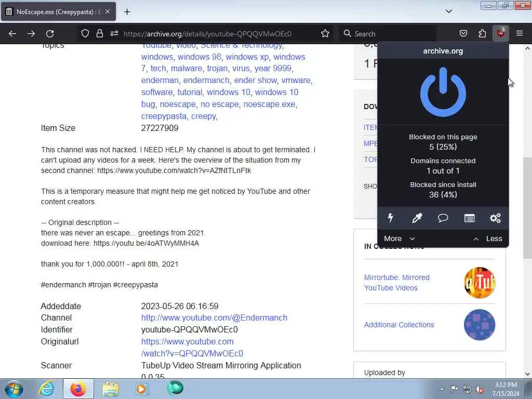
Task: Open the Extensions puzzle icon
Action: click(482, 33)
